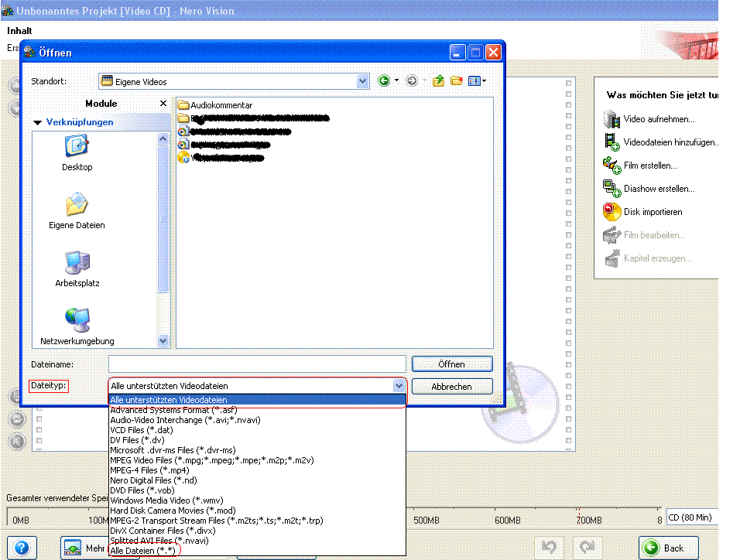Choose Audio-Video Interchange (*.avi;*.nvavi)
740x560 pixels.
(257, 420)
